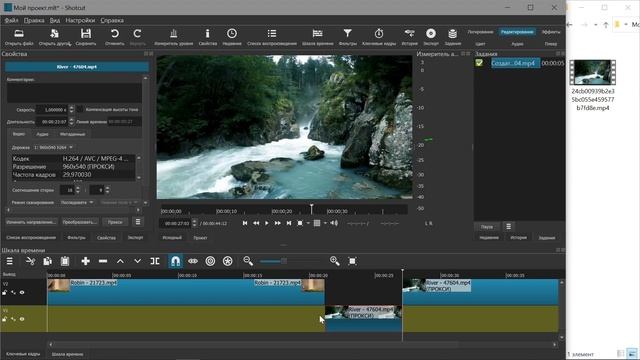The image size is (640, 360).
Task: Click the Reverse button in Properties
Action: point(31,222)
